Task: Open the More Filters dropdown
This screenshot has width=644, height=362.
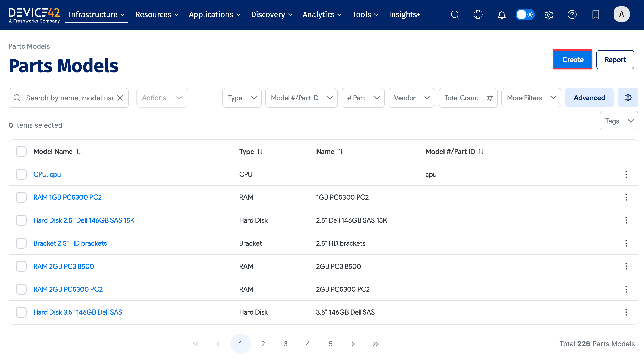Action: tap(531, 98)
